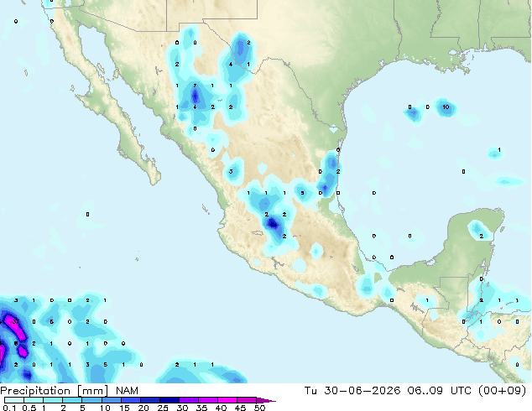The image size is (532, 411).
Task: Click the 1–2 mm legend color swatch
Action: coord(53,400)
